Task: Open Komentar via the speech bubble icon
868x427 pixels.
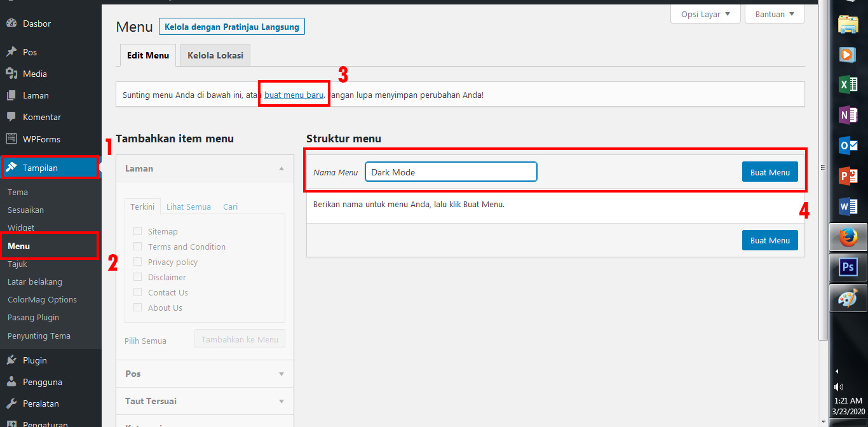Action: 11,117
